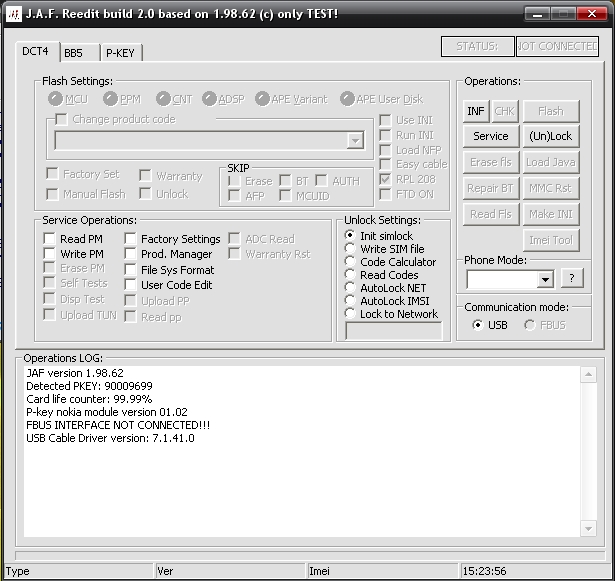
Task: Click the NOT CONNECTED status field
Action: click(557, 46)
